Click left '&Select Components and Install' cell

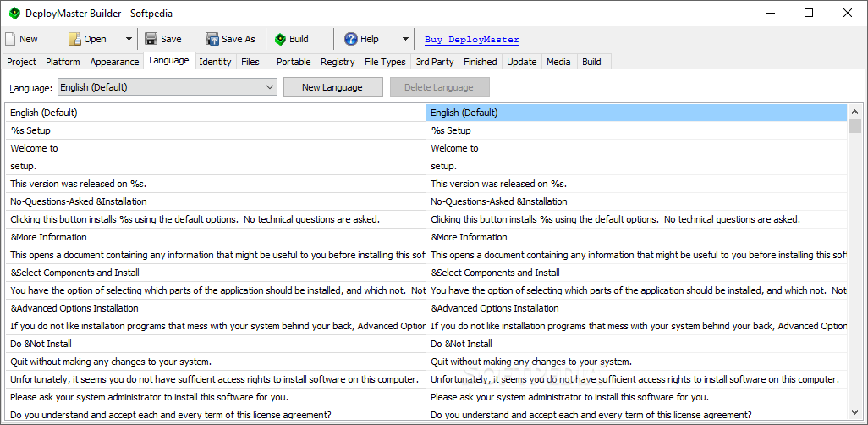216,273
